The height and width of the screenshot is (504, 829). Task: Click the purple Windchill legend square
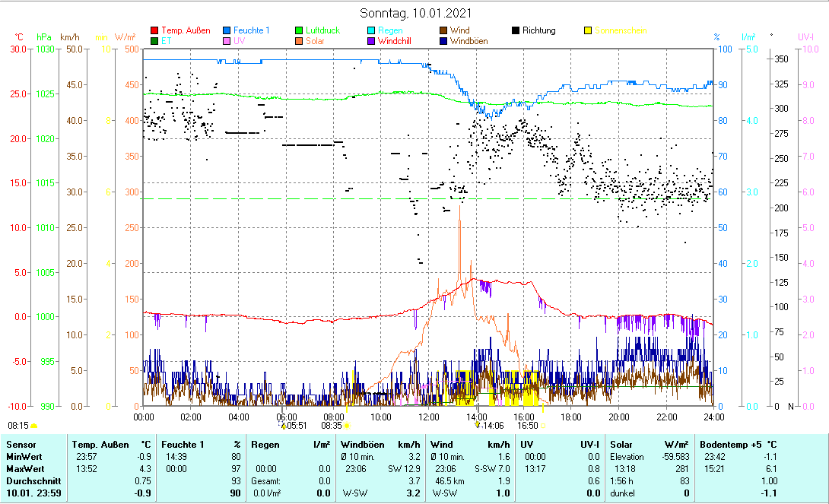click(x=371, y=41)
